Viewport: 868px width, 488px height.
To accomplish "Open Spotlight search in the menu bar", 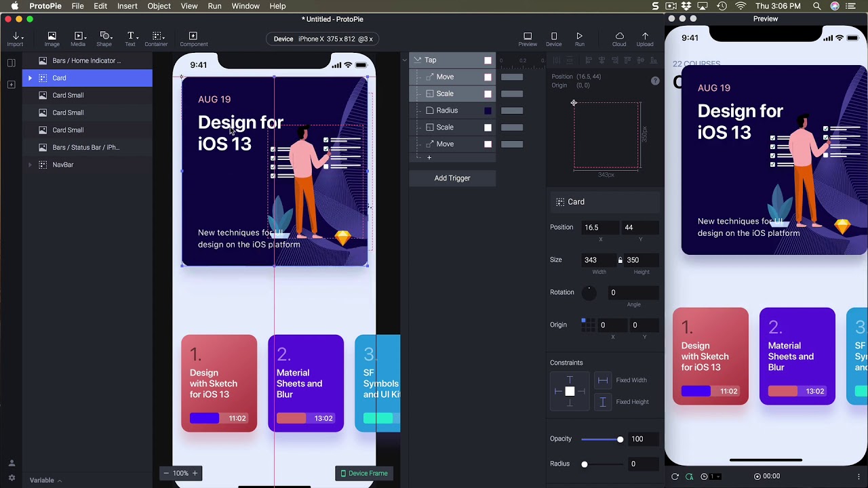I will coord(816,6).
